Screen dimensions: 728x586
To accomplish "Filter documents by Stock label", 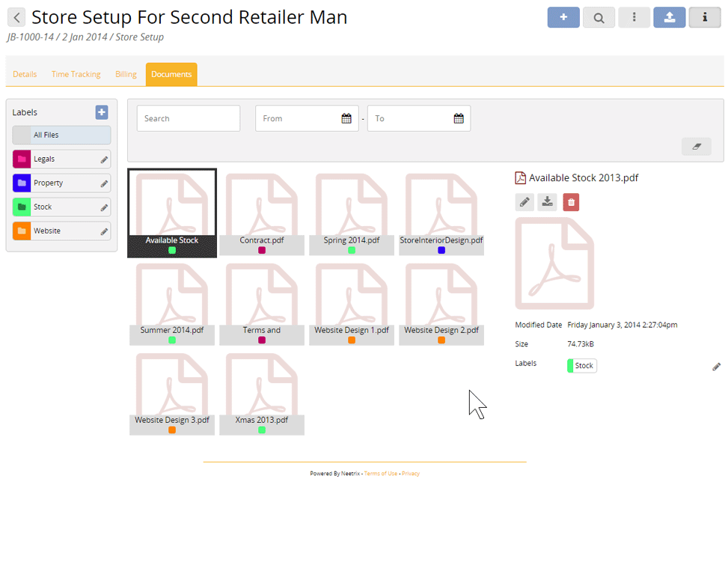I will (62, 207).
